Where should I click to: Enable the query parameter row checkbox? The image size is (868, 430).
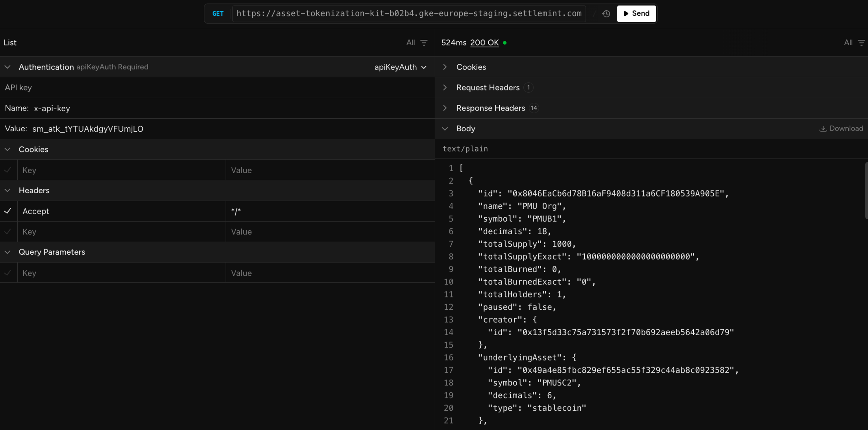pos(8,273)
